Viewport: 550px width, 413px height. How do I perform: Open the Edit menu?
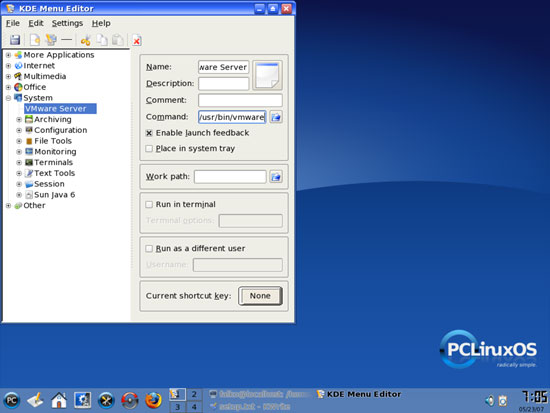36,23
